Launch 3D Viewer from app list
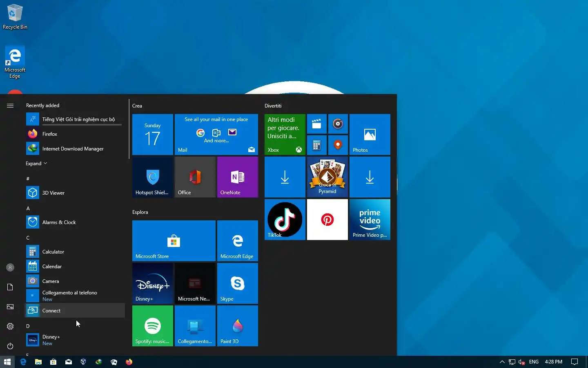This screenshot has width=588, height=368. [x=75, y=193]
